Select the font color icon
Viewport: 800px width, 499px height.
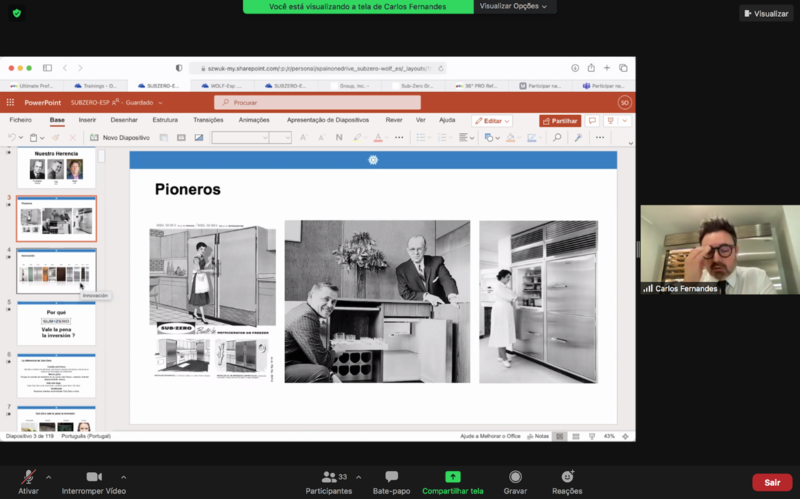tap(378, 137)
